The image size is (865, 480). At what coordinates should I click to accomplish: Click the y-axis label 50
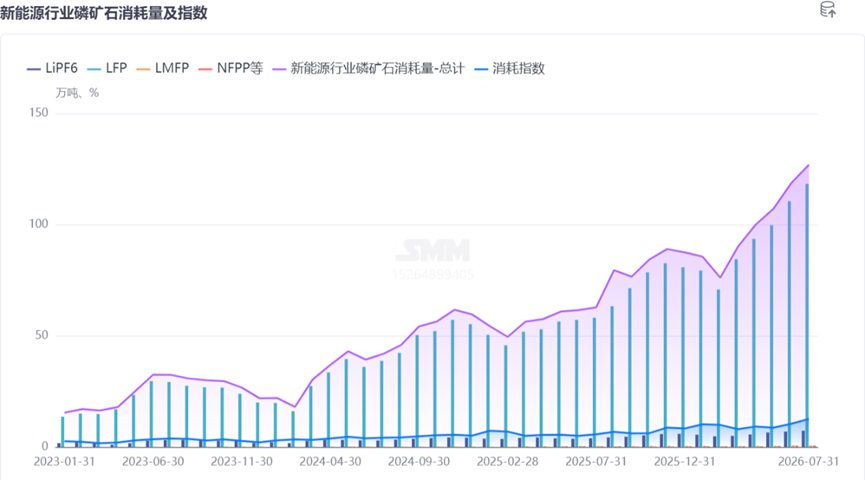click(x=41, y=335)
